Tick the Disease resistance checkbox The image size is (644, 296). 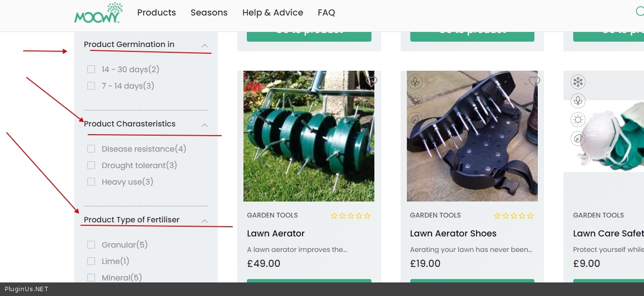coord(91,149)
